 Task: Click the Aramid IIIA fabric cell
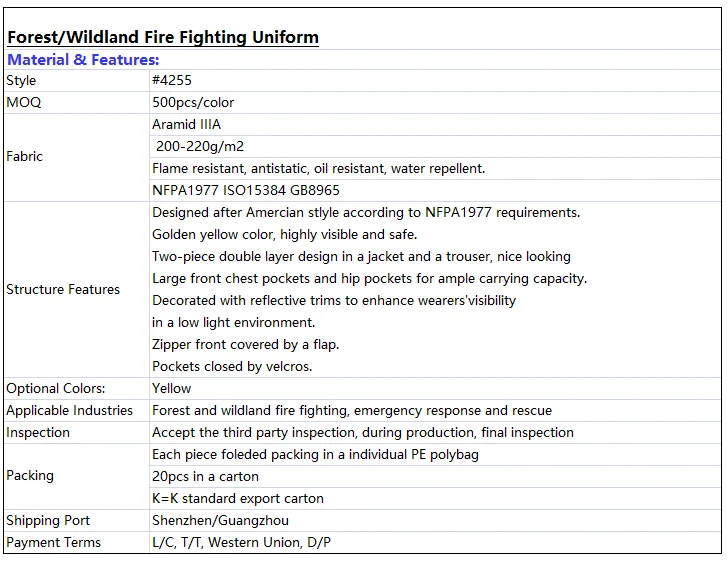point(186,125)
